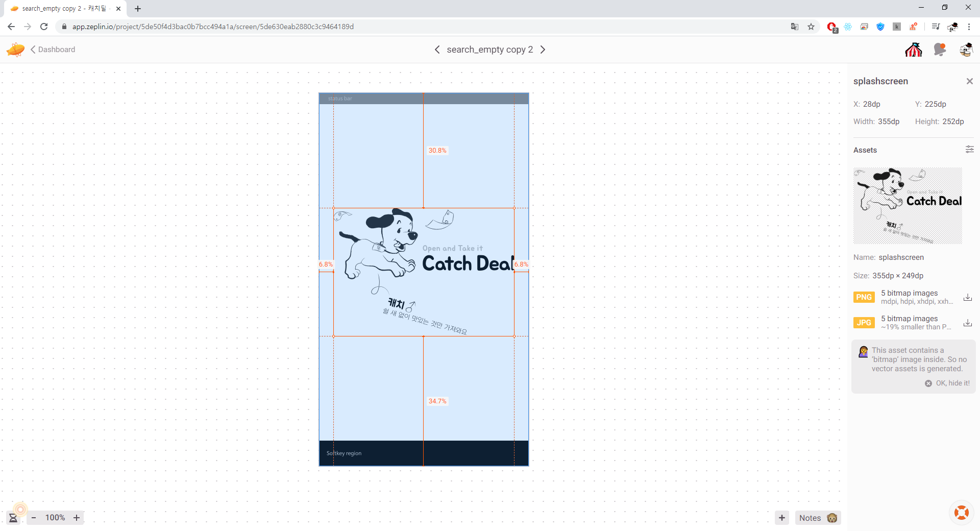Click the splashscreen panel heading
The width and height of the screenshot is (980, 531).
pyautogui.click(x=880, y=81)
